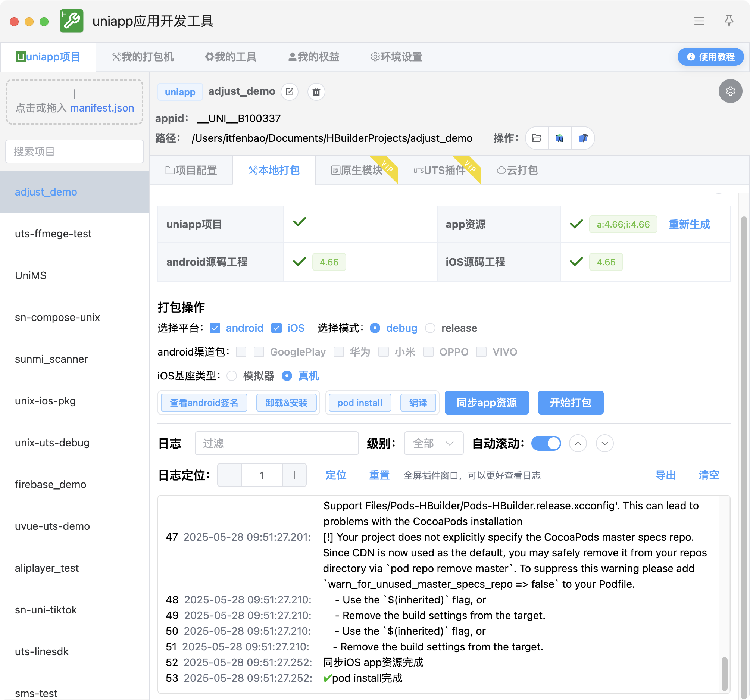
Task: Select debug mode radio button
Action: 375,328
